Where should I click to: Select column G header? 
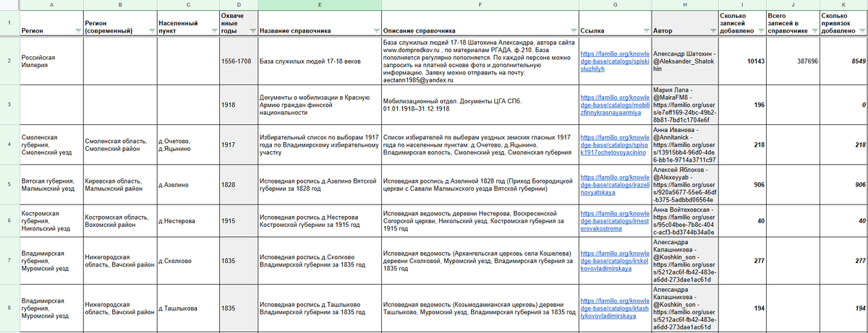pyautogui.click(x=613, y=4)
